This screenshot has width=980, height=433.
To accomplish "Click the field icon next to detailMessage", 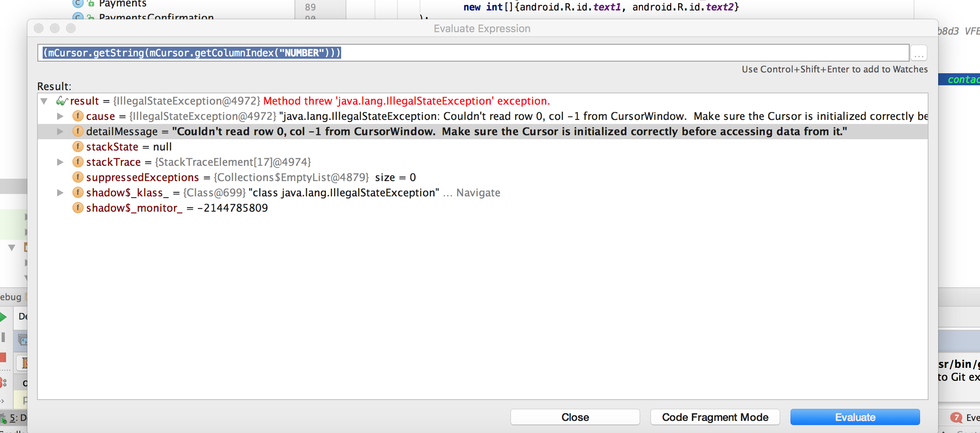I will click(x=78, y=132).
